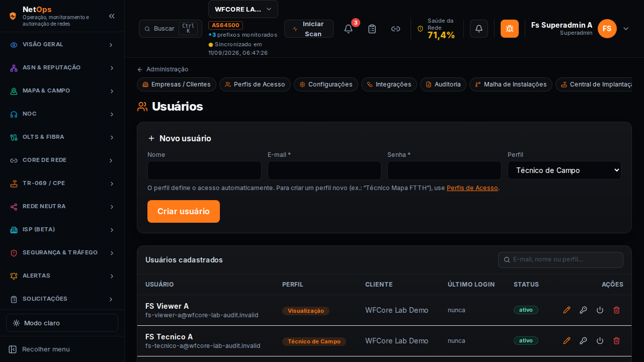The image size is (644, 362).
Task: Click the NetOps shield logo
Action: pos(13,16)
